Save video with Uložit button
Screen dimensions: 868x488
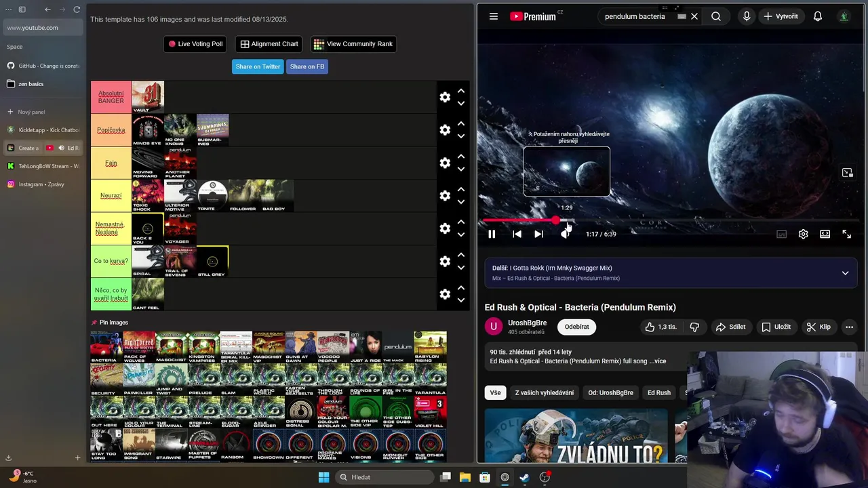tap(776, 327)
